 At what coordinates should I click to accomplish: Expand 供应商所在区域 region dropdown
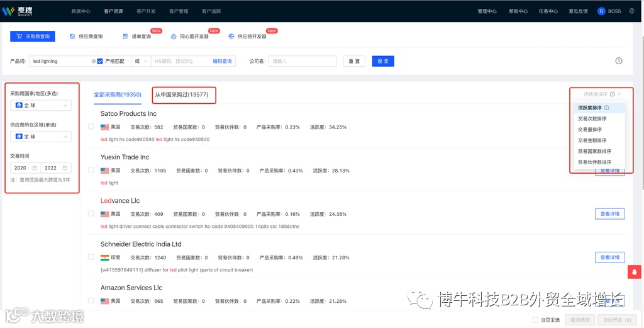coord(41,137)
